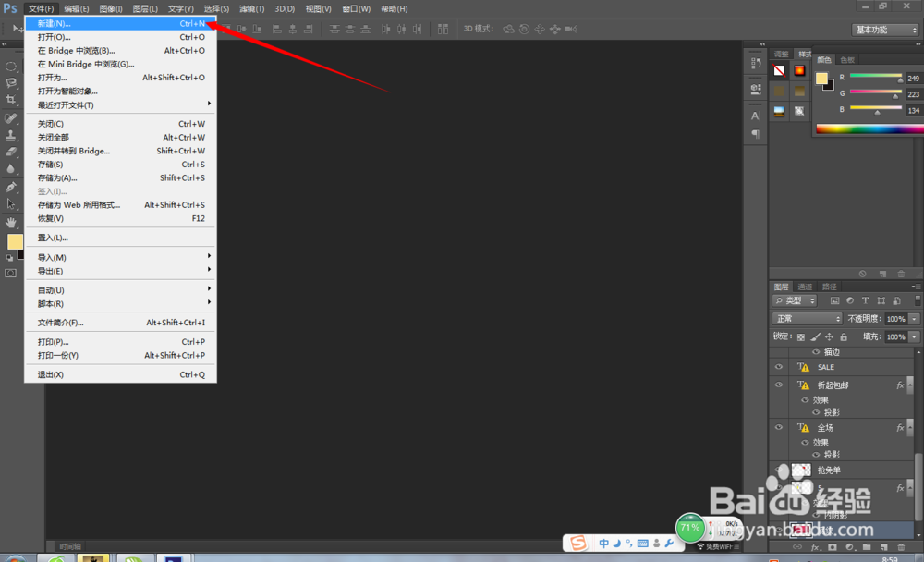Choose 退出(X) from File menu

point(120,374)
